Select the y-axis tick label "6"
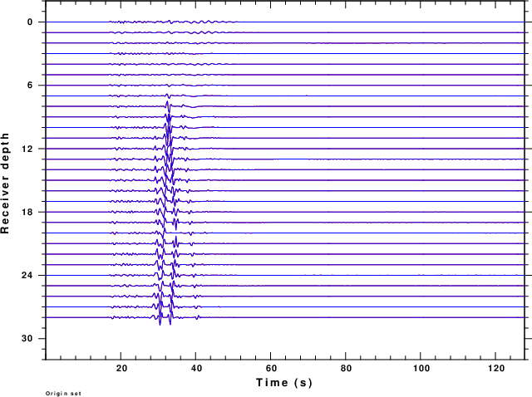 pos(30,86)
